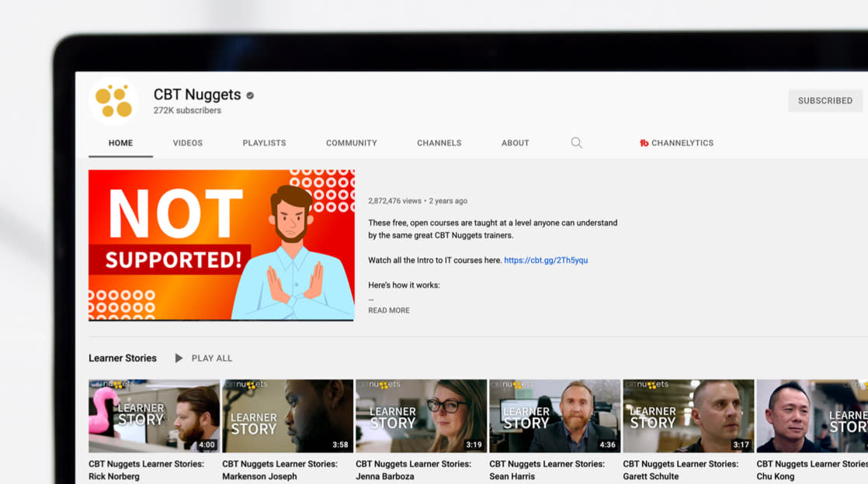
Task: Click the Sean Harris video title
Action: point(547,470)
